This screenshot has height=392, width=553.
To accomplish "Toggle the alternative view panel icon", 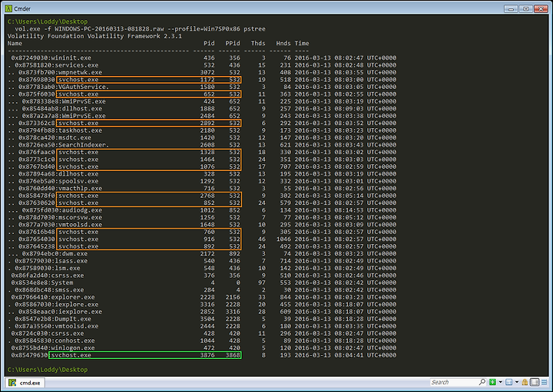I will (535, 382).
